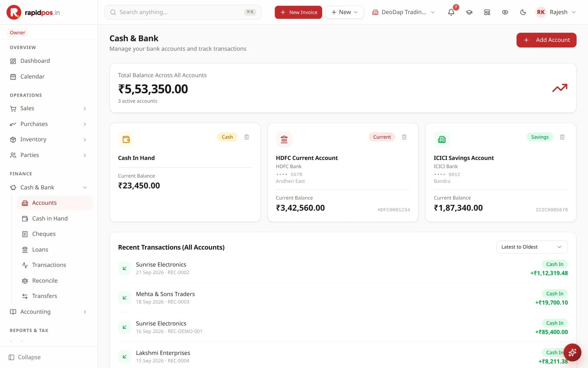This screenshot has height=368, width=588.
Task: Click the New Invoice button
Action: pyautogui.click(x=298, y=12)
